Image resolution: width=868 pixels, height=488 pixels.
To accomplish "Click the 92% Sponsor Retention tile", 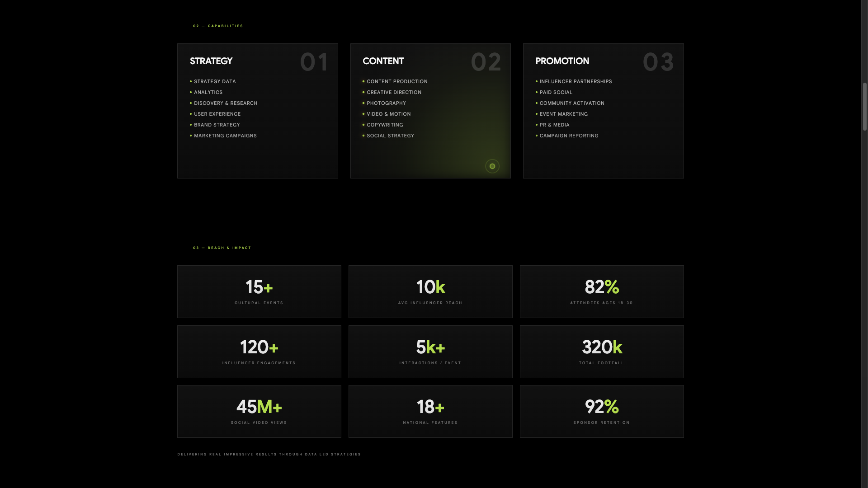I will [602, 411].
